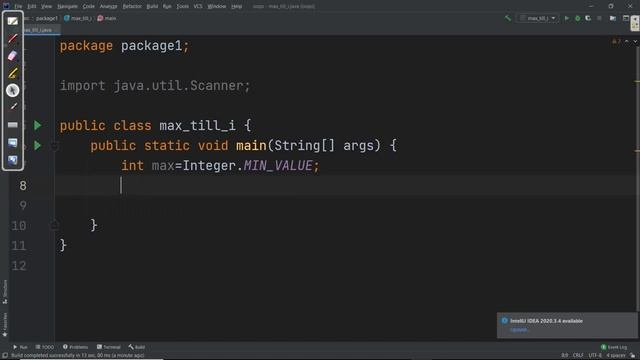
Task: Click the bottom screenshot icon in annotation bar
Action: [x=13, y=160]
